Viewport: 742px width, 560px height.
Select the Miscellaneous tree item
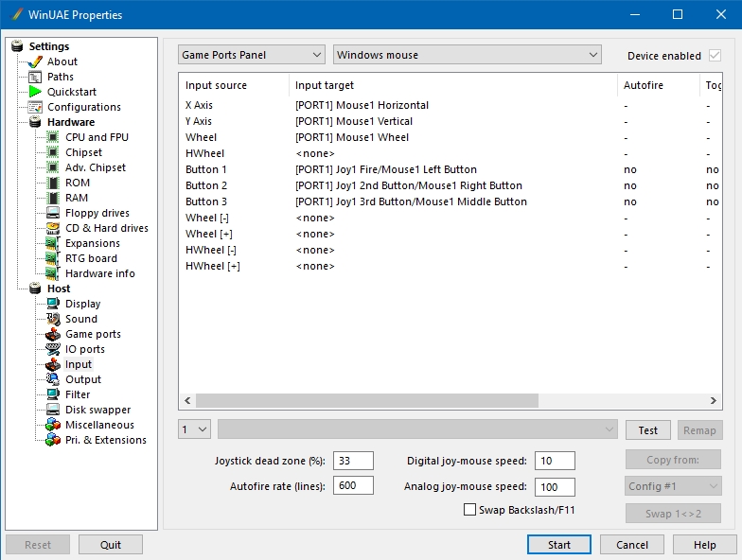pos(99,426)
